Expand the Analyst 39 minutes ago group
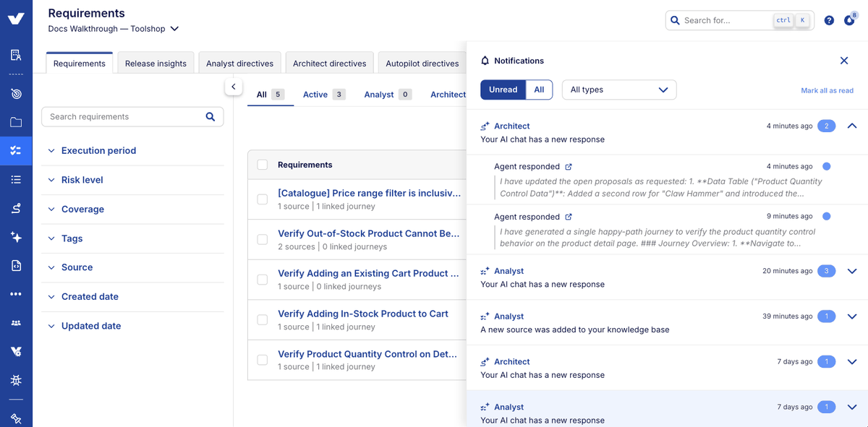Image resolution: width=868 pixels, height=427 pixels. click(851, 316)
